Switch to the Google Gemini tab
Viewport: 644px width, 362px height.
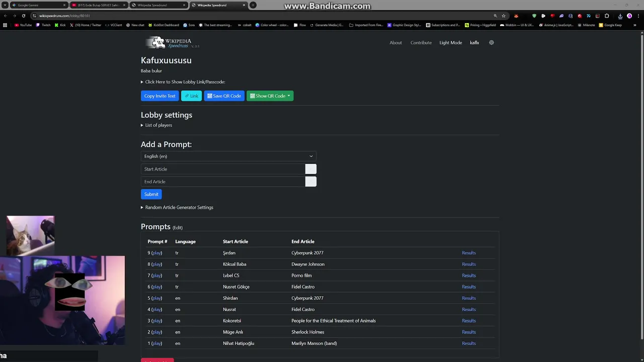coord(38,5)
